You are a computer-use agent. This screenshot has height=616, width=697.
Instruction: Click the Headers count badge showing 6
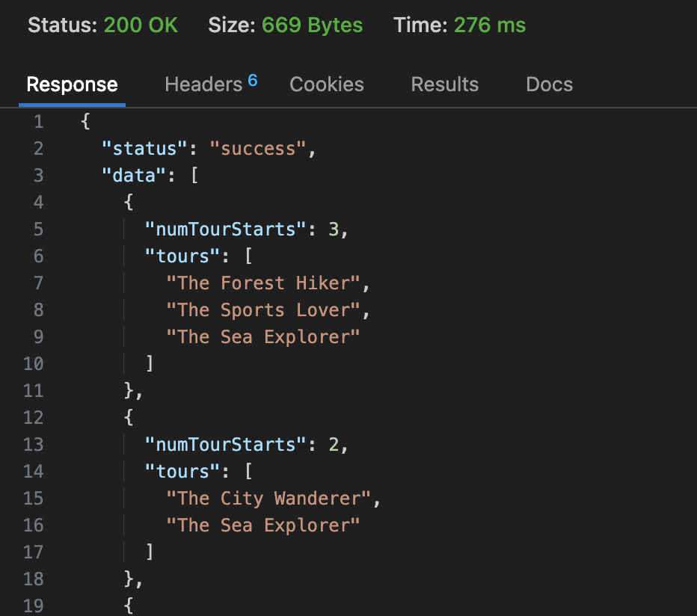point(253,81)
